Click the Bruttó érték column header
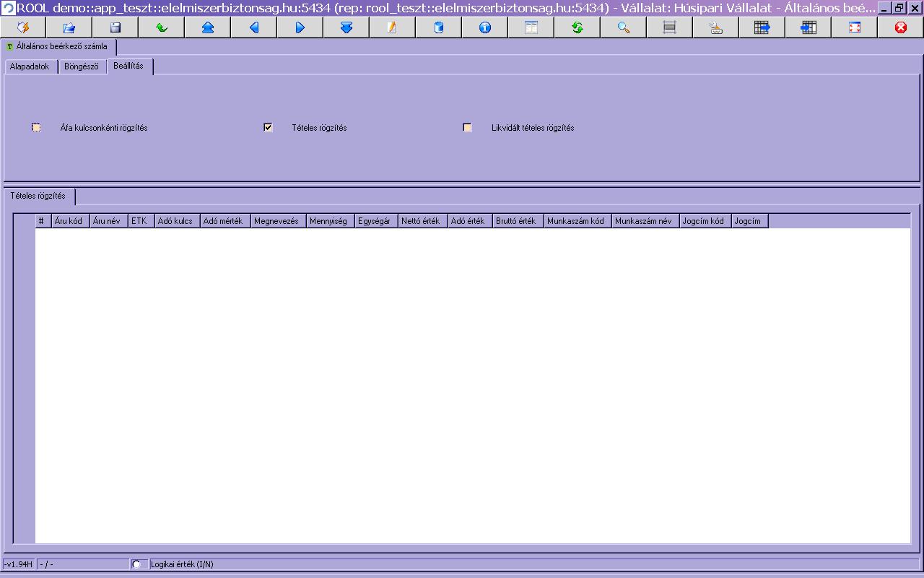Image resolution: width=924 pixels, height=578 pixels. point(515,221)
